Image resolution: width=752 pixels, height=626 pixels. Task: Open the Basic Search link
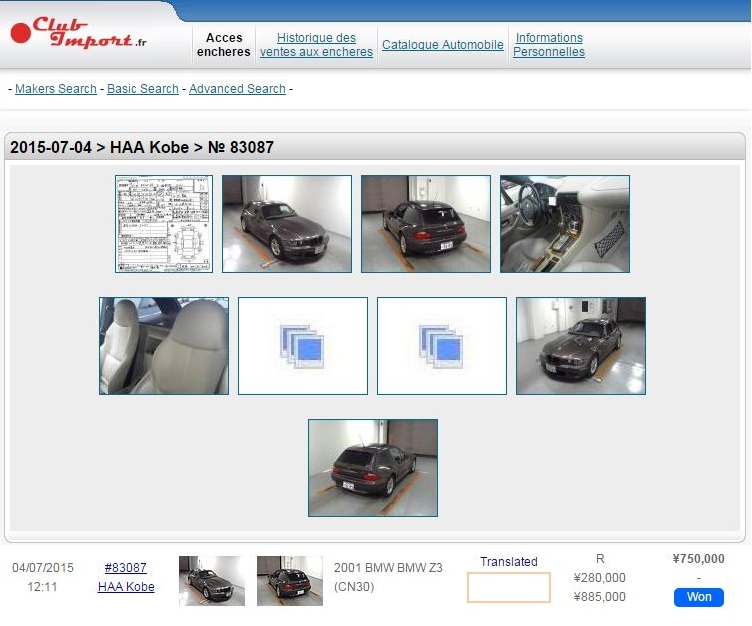coord(143,89)
